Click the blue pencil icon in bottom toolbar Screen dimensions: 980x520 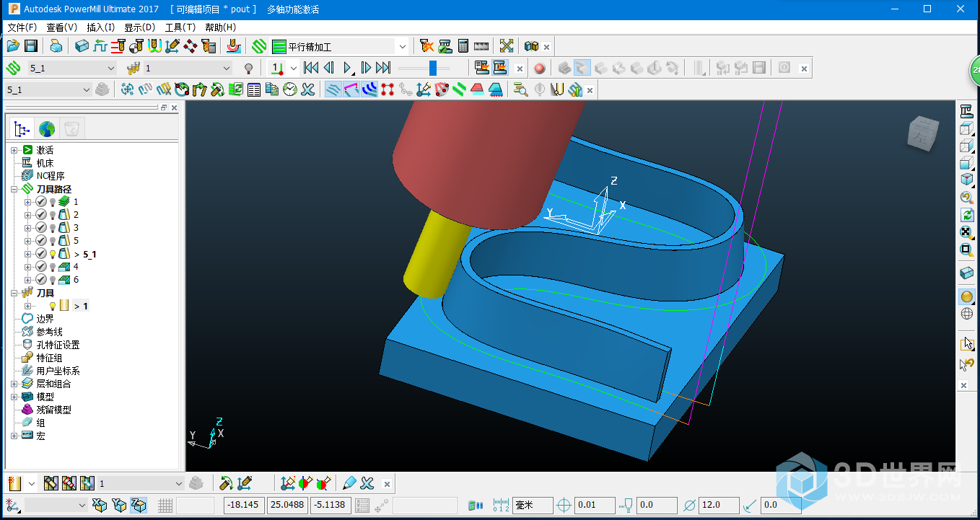[349, 483]
